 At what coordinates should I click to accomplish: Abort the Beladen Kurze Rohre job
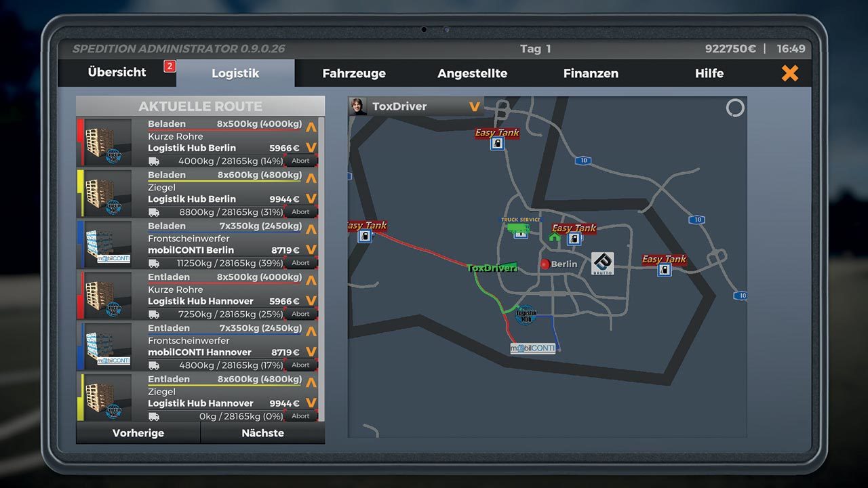(x=300, y=161)
